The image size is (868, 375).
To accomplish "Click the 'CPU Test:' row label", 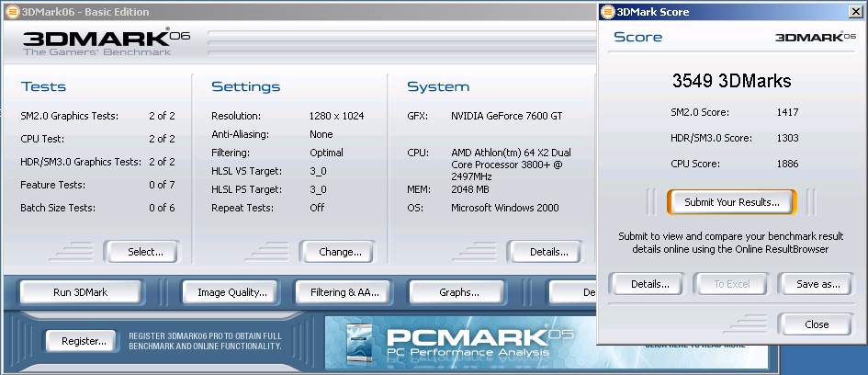I will (x=42, y=139).
